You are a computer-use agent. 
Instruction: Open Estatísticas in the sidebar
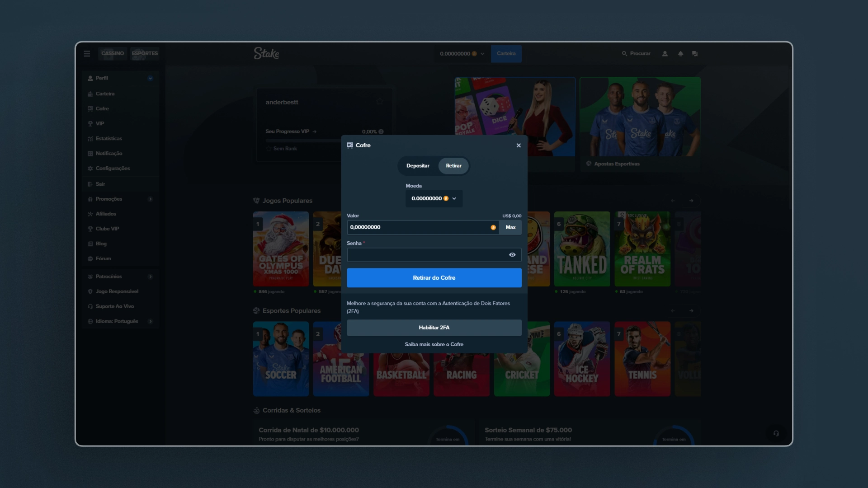click(x=120, y=139)
